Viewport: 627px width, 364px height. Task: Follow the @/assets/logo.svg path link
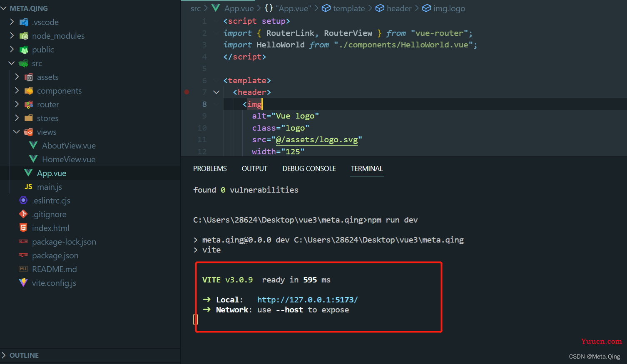[317, 140]
